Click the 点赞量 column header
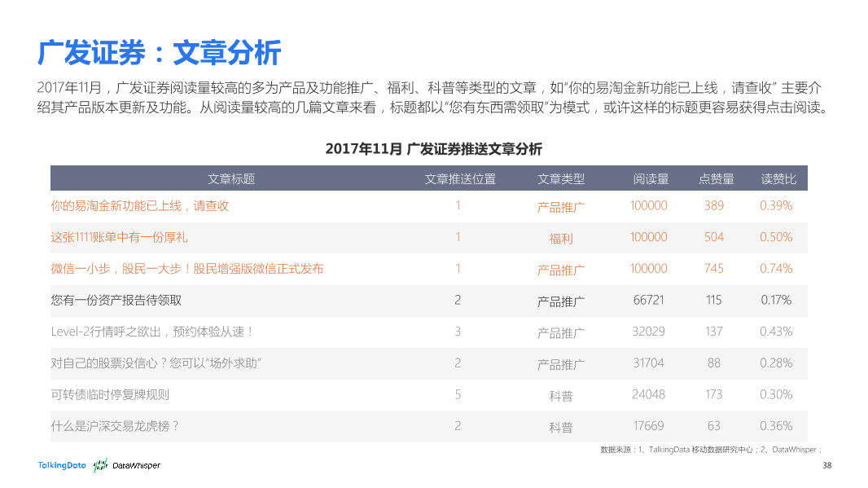Image resolution: width=868 pixels, height=488 pixels. (717, 179)
